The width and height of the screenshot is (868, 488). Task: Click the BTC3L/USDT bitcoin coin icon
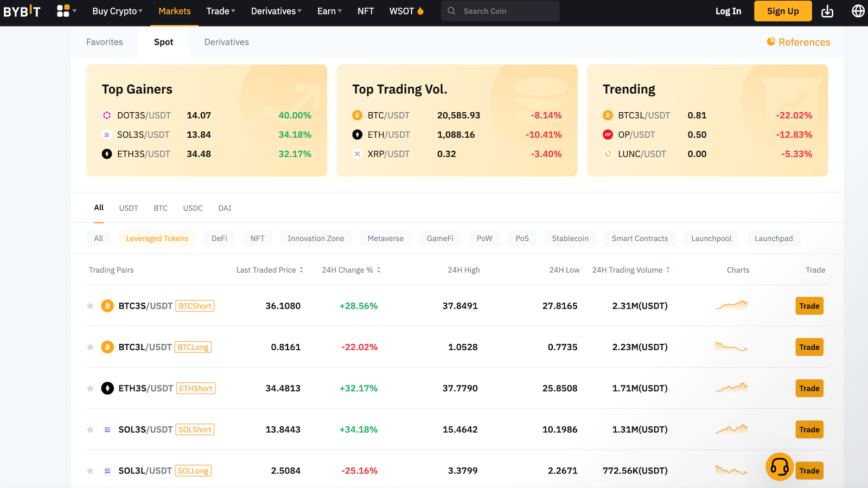[107, 347]
